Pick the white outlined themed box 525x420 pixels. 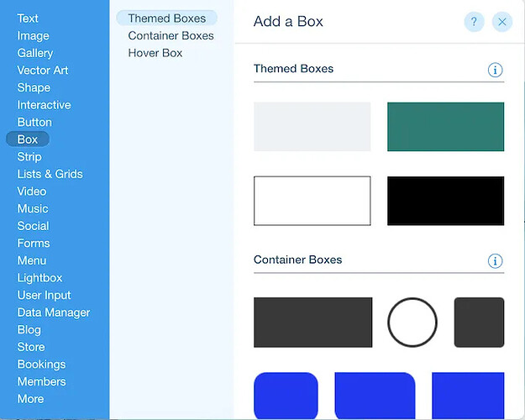312,201
